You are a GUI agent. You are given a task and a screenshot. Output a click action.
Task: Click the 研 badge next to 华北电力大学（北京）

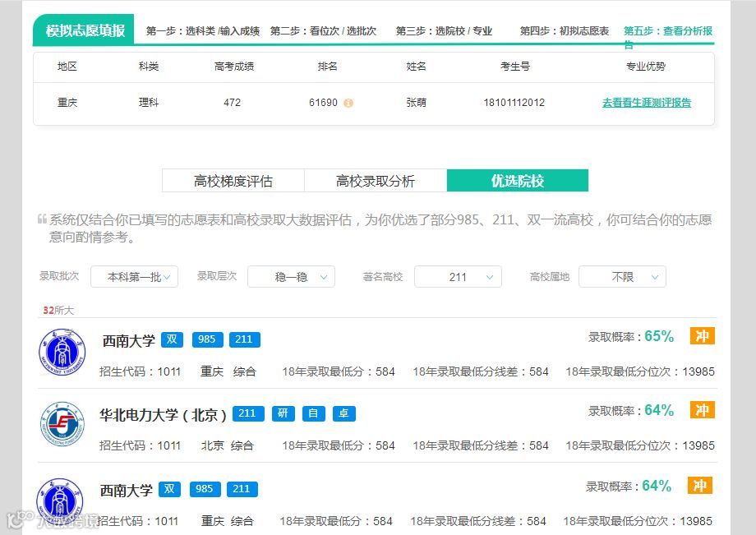pyautogui.click(x=283, y=413)
